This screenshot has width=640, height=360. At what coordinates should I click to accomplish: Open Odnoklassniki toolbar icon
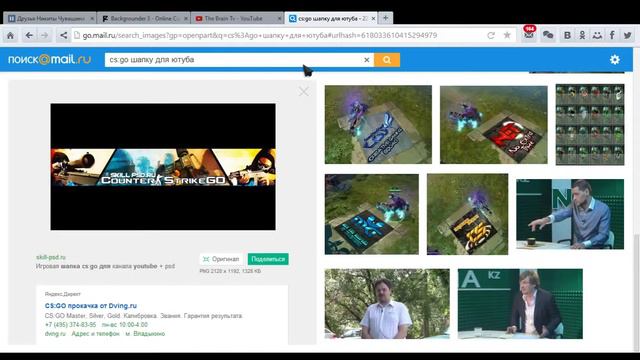click(582, 36)
